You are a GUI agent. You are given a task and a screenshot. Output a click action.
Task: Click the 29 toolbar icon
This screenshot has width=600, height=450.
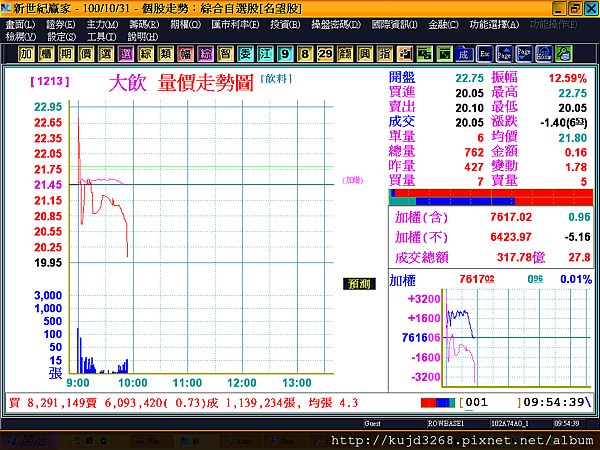click(325, 54)
